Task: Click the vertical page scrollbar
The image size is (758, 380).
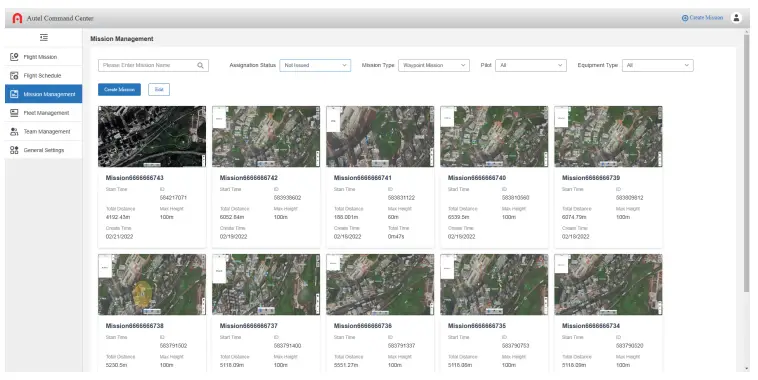Action: (x=746, y=164)
